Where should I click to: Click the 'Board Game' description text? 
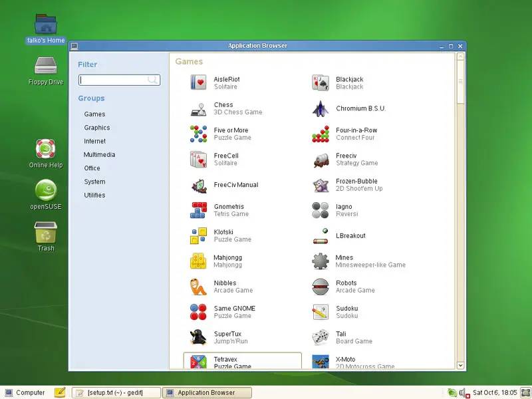pyautogui.click(x=354, y=341)
